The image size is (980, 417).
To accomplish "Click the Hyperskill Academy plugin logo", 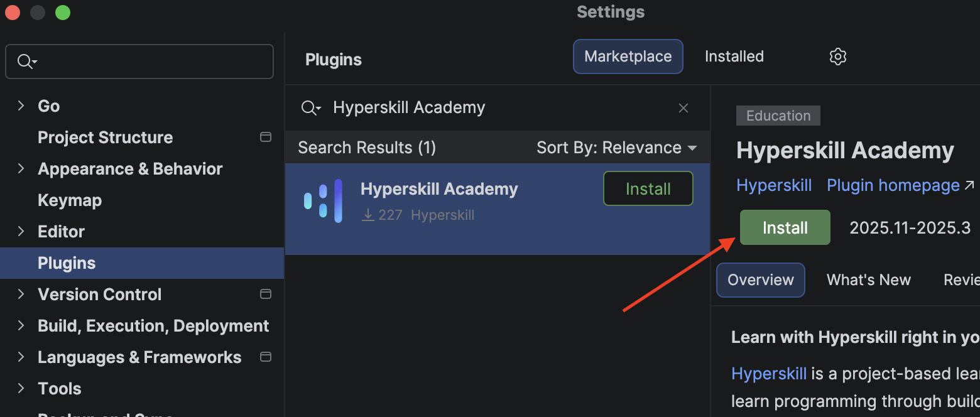I will coord(322,200).
